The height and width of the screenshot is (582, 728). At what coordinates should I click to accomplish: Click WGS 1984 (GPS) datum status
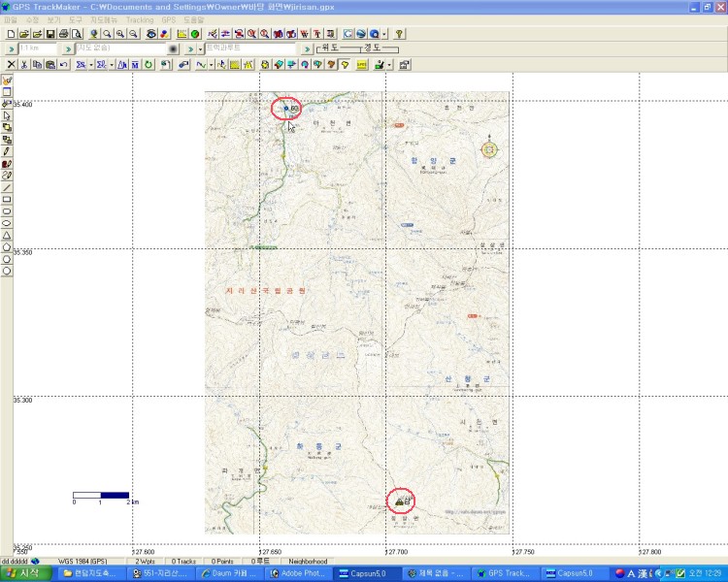point(83,561)
